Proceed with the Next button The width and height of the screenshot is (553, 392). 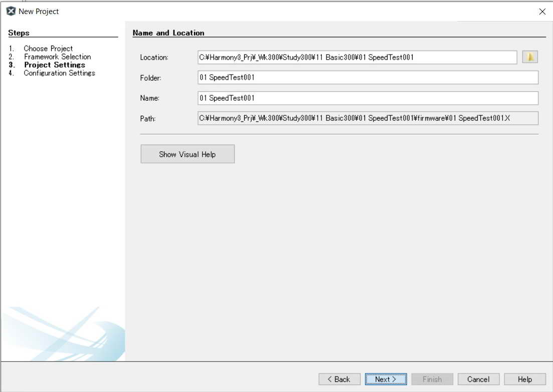386,379
